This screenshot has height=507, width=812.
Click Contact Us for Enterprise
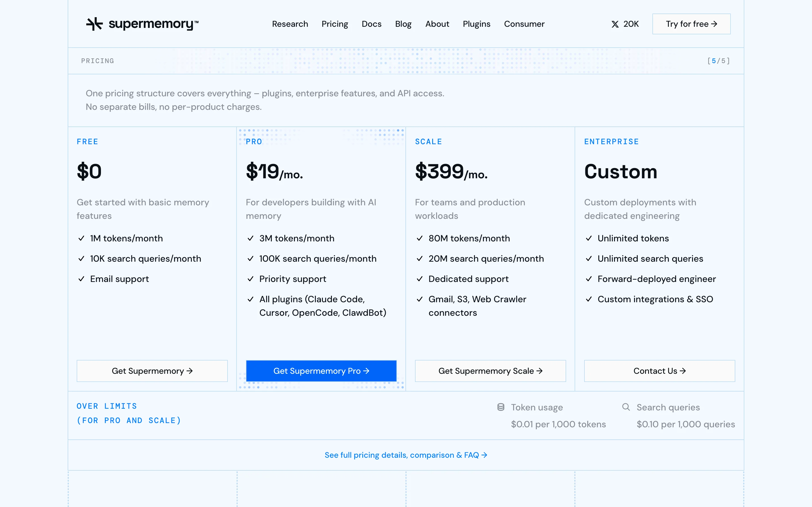coord(659,371)
